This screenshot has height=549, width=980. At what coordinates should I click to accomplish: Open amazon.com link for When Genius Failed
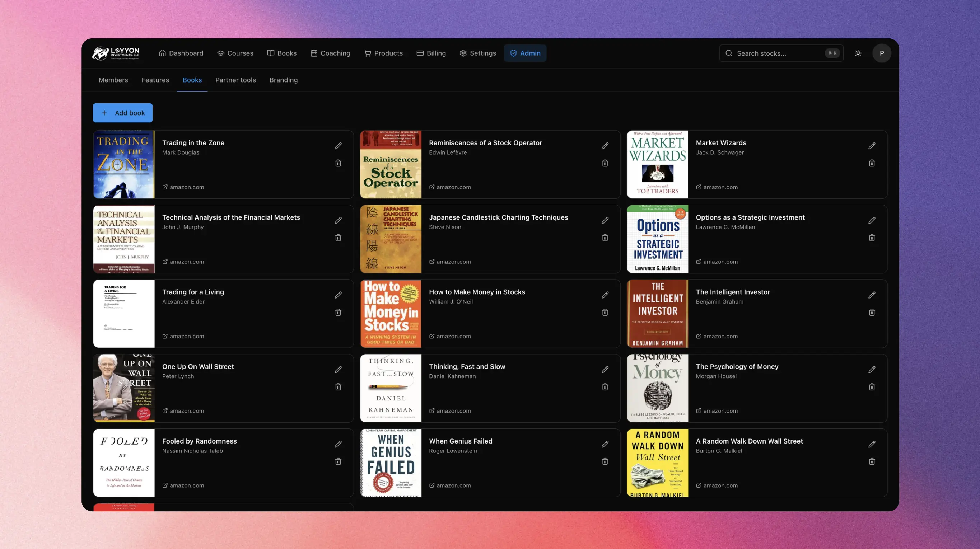450,485
